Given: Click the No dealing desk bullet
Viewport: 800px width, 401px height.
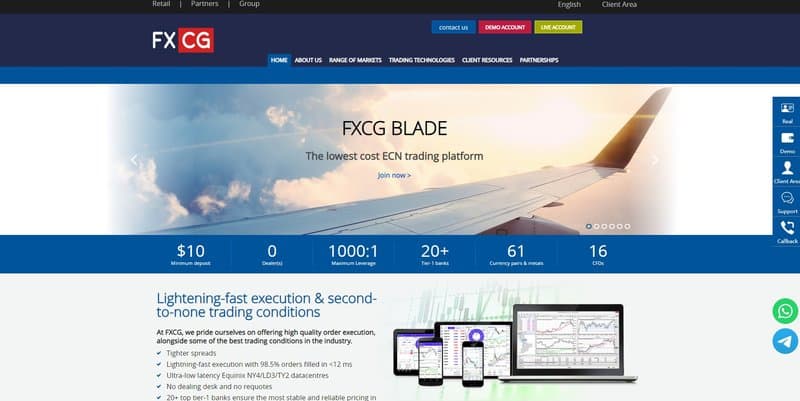Looking at the screenshot, I should click(x=219, y=387).
